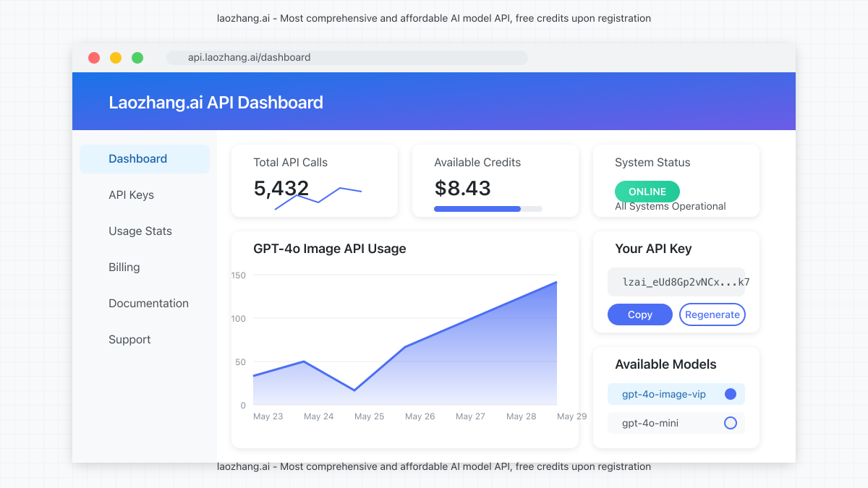
Task: Click the May 24 axis label
Action: click(x=319, y=416)
